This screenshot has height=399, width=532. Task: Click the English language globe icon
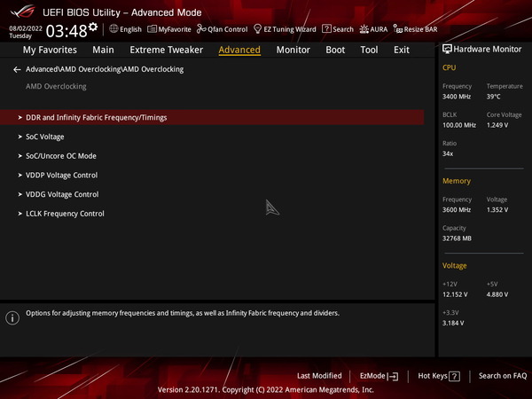[113, 29]
